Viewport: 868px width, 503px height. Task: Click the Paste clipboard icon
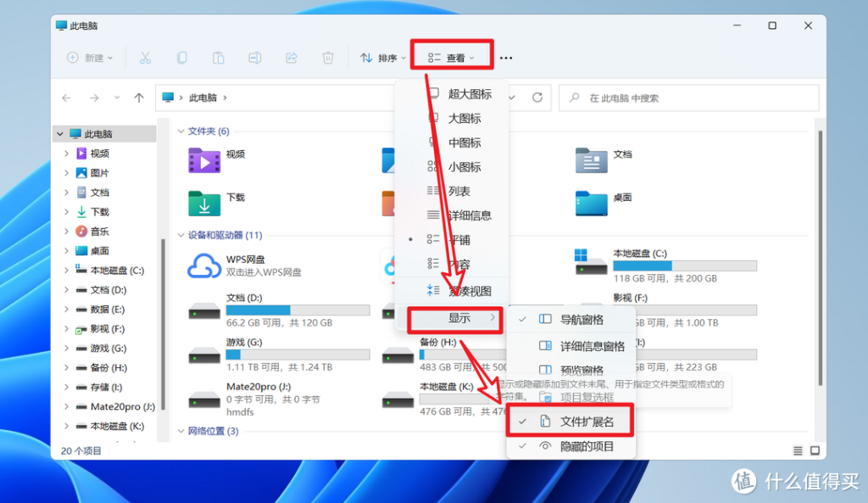pos(218,58)
